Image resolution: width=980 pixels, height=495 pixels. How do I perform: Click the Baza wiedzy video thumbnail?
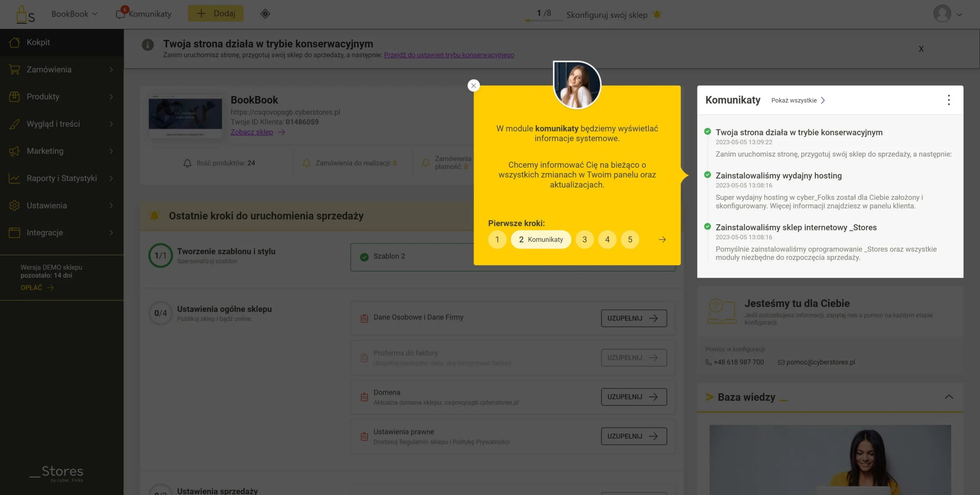click(x=830, y=460)
